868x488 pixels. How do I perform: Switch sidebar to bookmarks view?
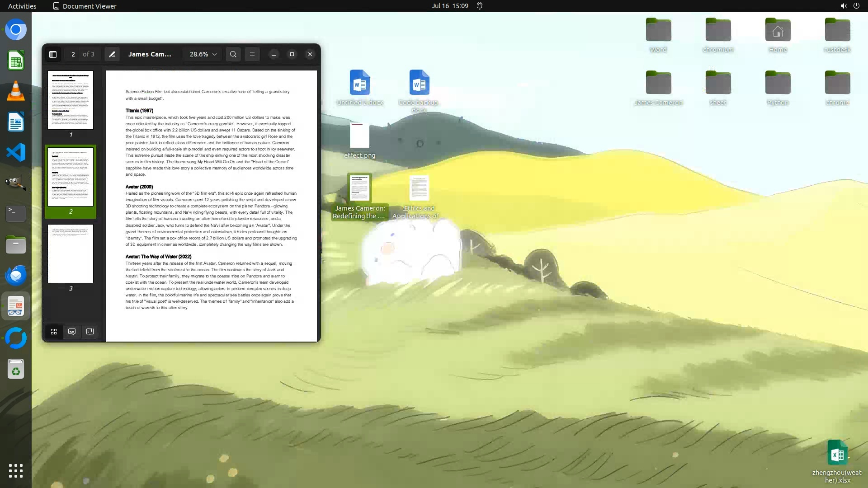90,332
